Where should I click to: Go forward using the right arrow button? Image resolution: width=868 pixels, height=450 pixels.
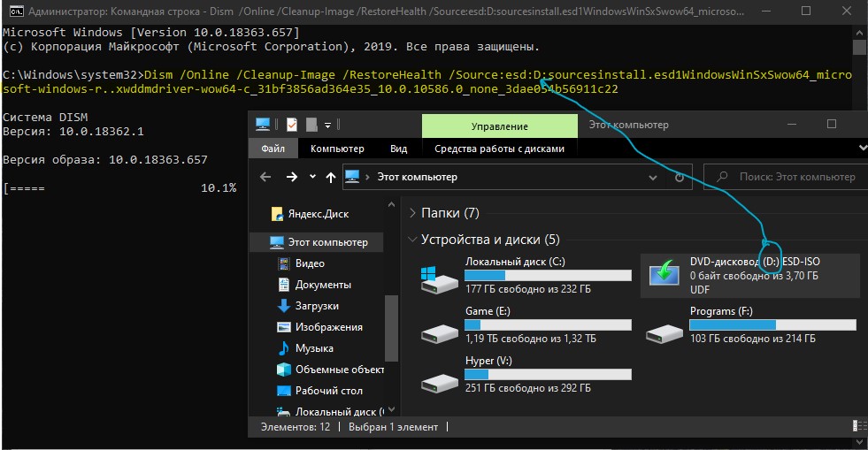tap(292, 177)
